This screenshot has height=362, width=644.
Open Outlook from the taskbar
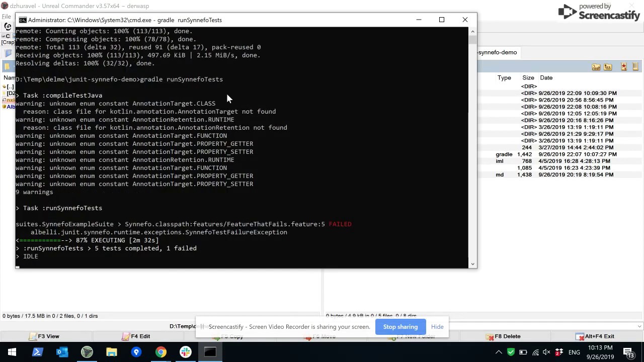coord(62,352)
